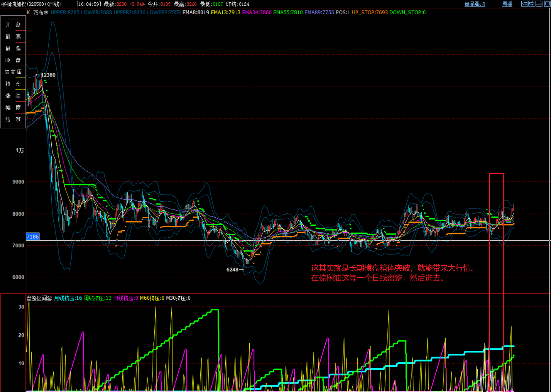The width and height of the screenshot is (551, 392).
Task: Open the 周期 period menu
Action: click(507, 4)
